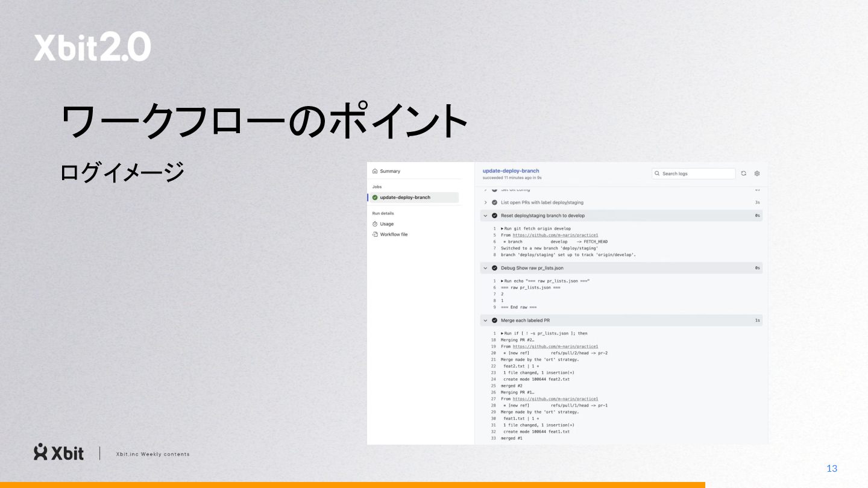Click the Summary home icon

point(375,171)
